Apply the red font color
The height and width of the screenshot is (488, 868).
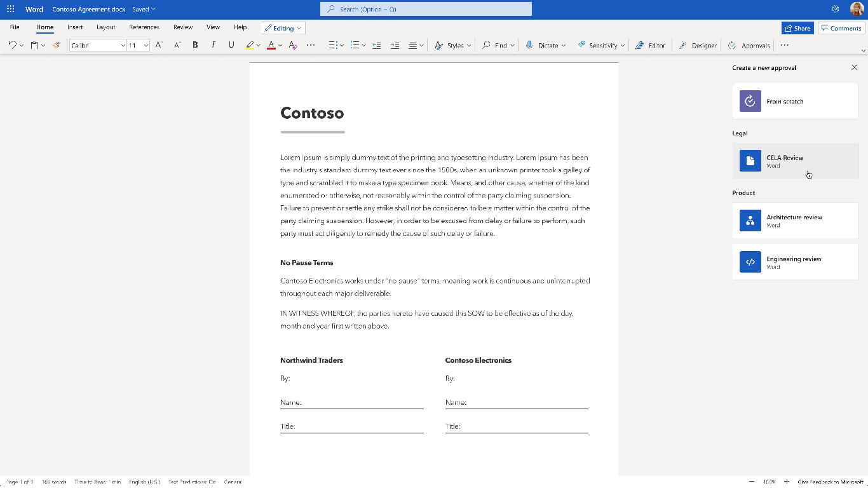pyautogui.click(x=271, y=45)
